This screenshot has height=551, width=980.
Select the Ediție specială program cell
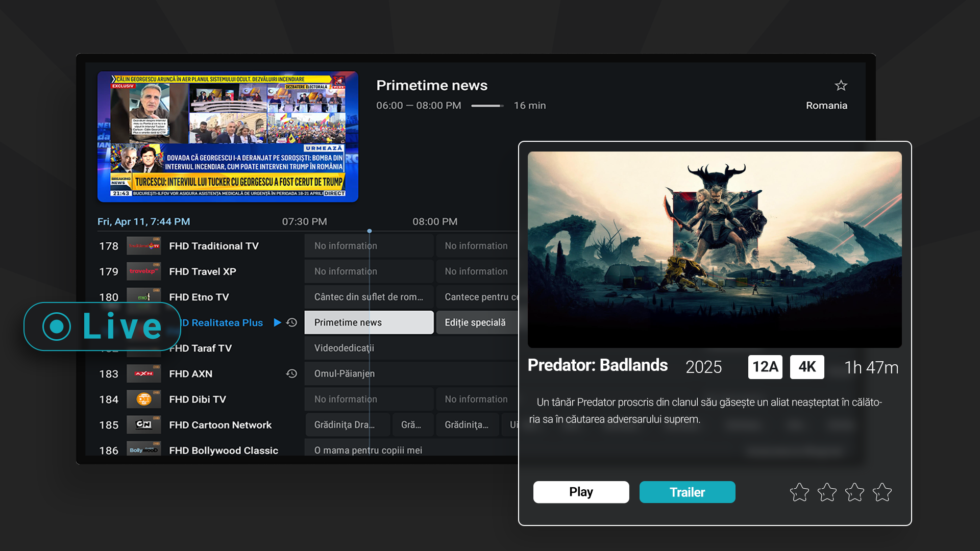(x=476, y=322)
